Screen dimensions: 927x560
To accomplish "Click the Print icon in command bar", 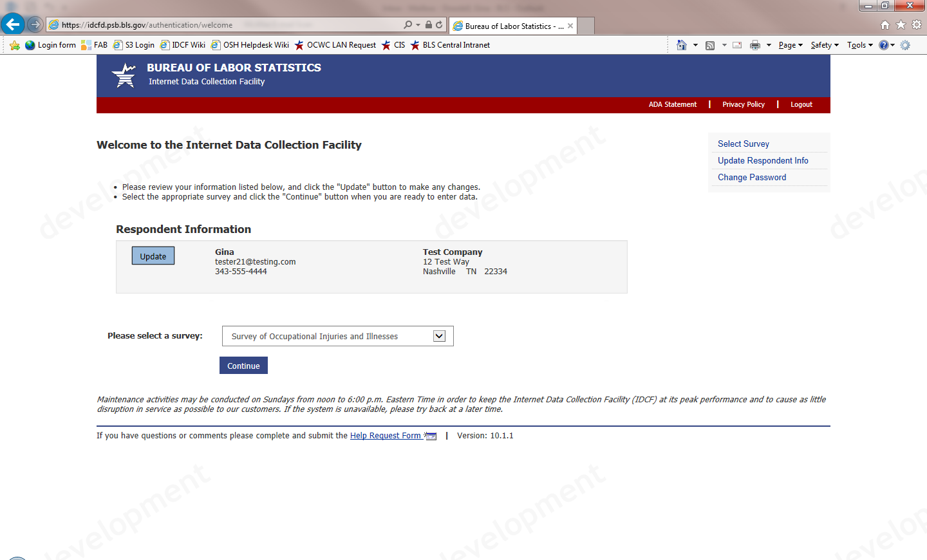I will (x=755, y=45).
